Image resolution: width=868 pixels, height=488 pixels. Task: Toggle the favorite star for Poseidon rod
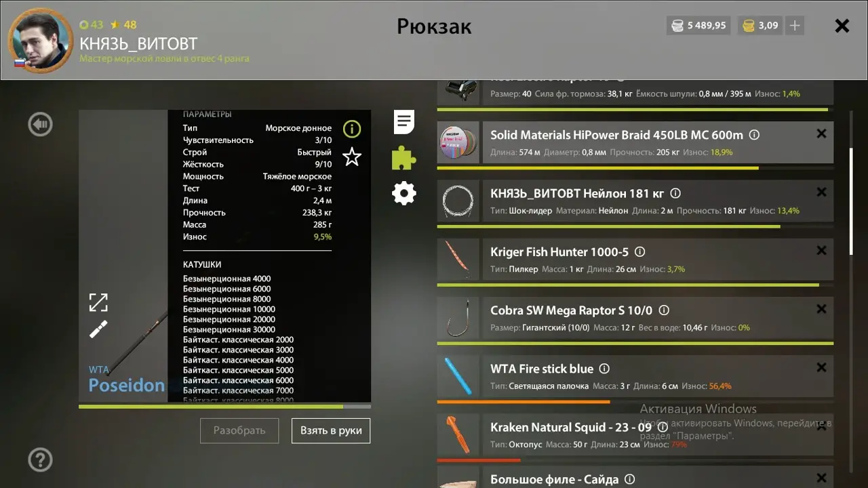[352, 157]
